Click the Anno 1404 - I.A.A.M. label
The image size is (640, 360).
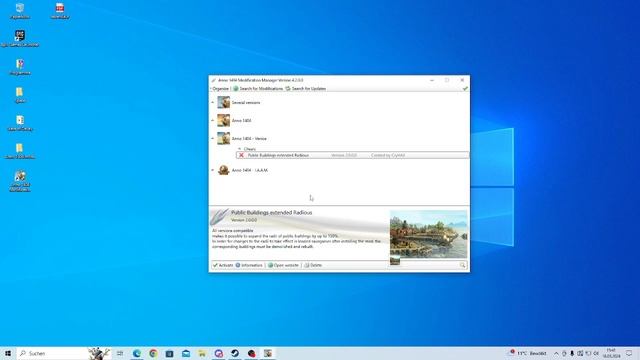(250, 170)
